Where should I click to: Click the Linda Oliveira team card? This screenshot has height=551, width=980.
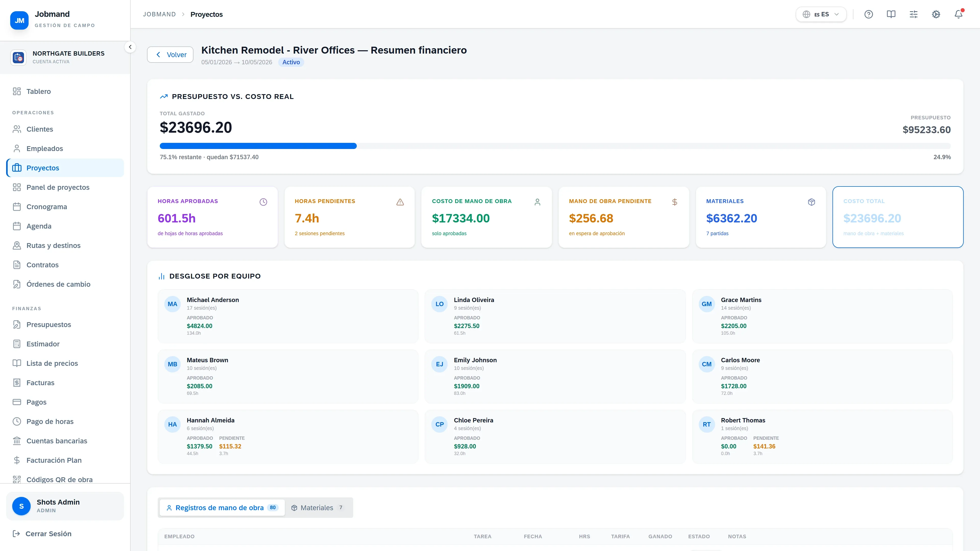[x=555, y=316]
